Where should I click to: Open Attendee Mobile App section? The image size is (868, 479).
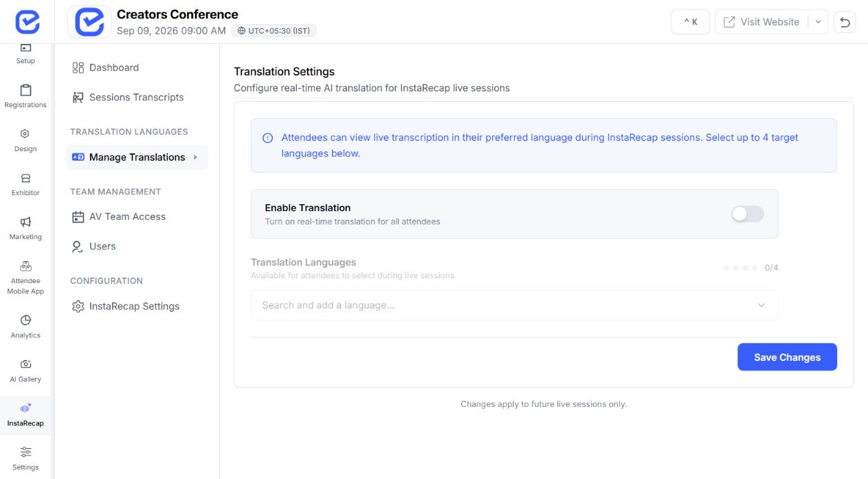point(25,278)
